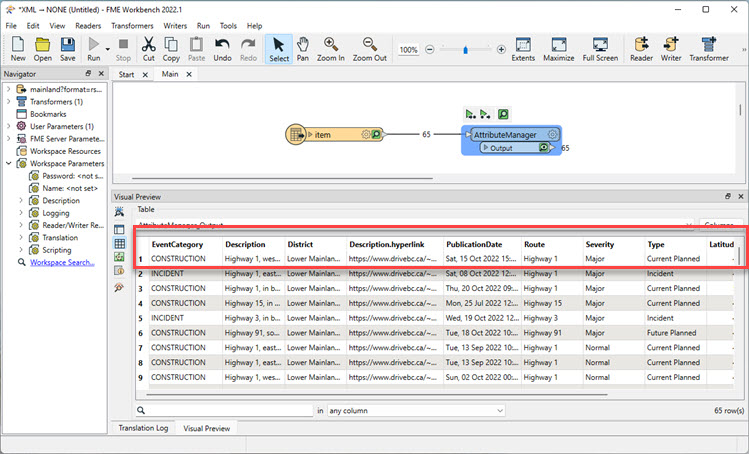749x454 pixels.
Task: Click the Paste toolbar icon
Action: click(196, 49)
